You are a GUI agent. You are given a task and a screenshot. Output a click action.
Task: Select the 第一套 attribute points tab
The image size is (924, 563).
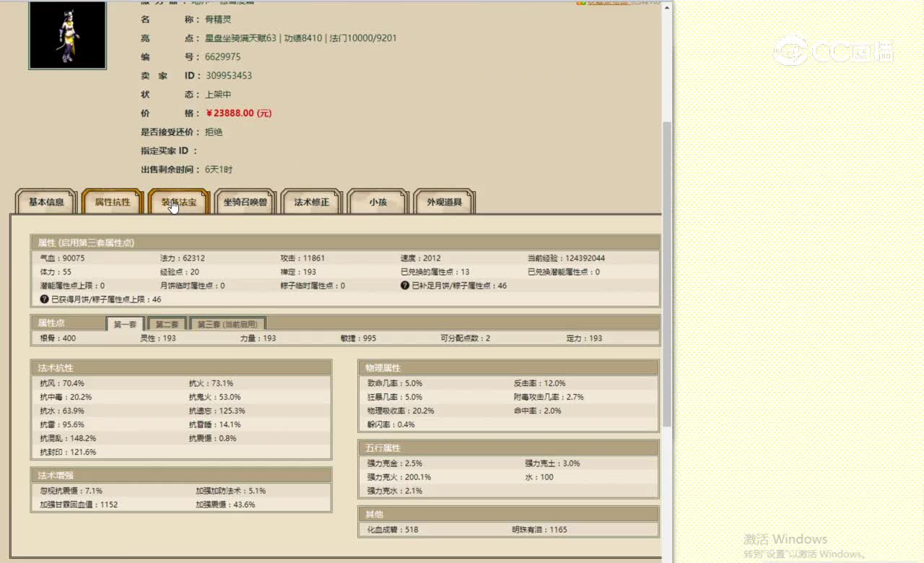point(125,324)
